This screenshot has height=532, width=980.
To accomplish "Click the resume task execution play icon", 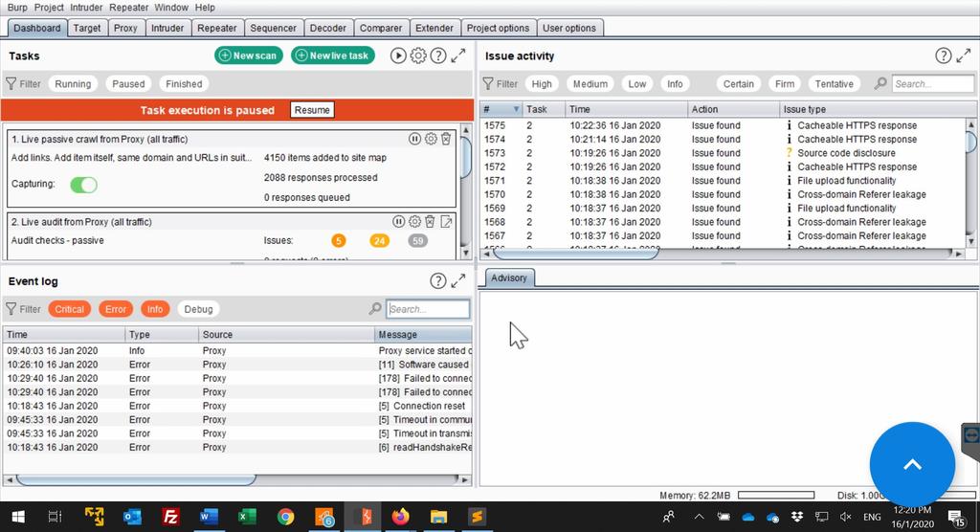I will [x=398, y=55].
